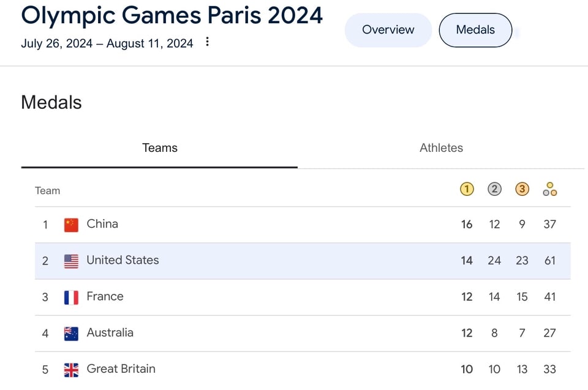Switch to the Athletes tab
This screenshot has height=390, width=588.
[441, 148]
